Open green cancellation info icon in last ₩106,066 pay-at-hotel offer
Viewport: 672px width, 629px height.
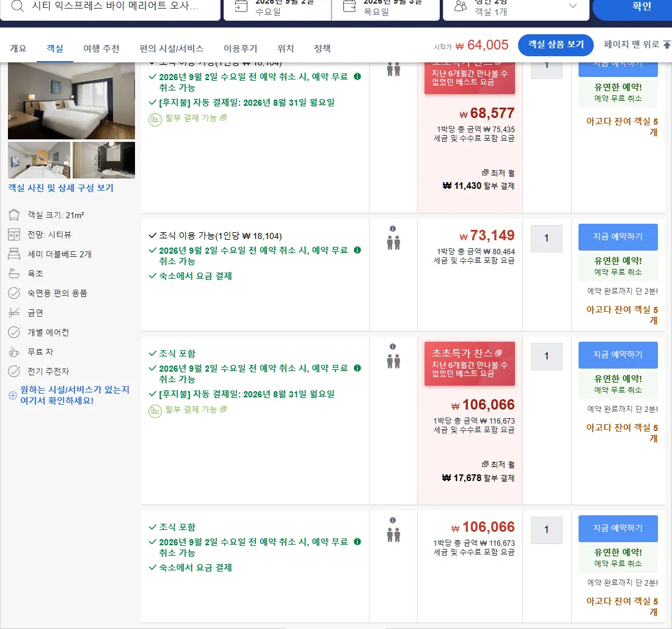coord(357,542)
